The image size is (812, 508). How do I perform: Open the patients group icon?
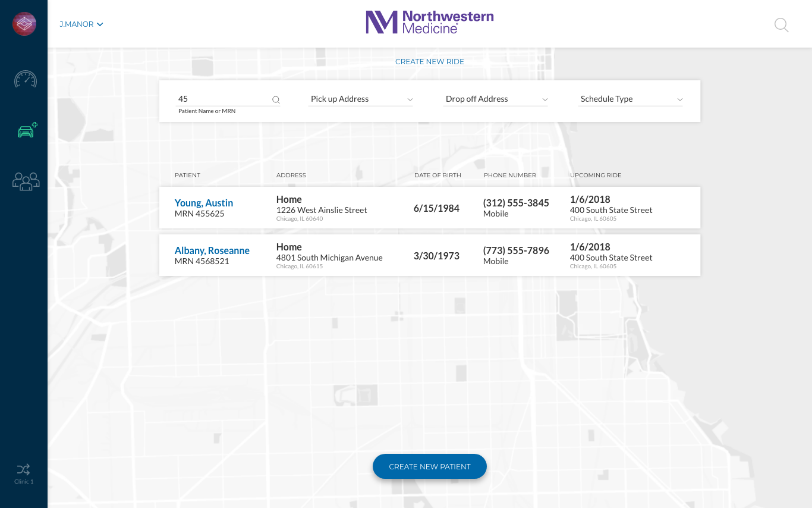26,181
